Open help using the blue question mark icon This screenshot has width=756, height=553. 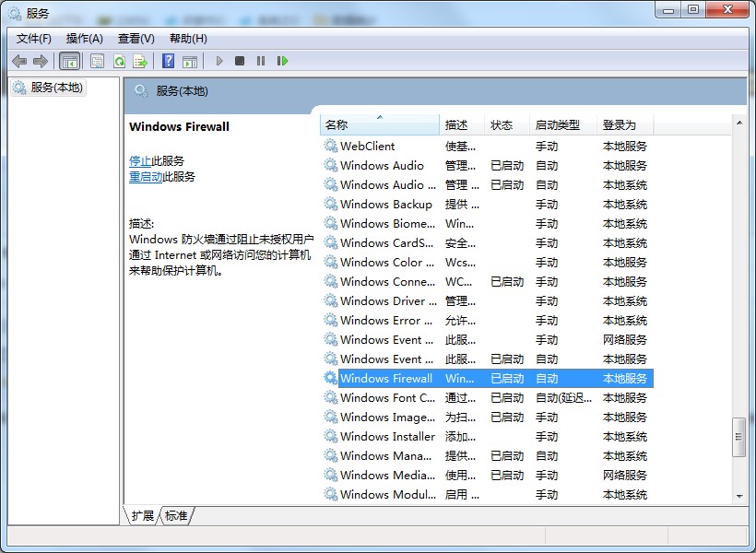[x=168, y=60]
